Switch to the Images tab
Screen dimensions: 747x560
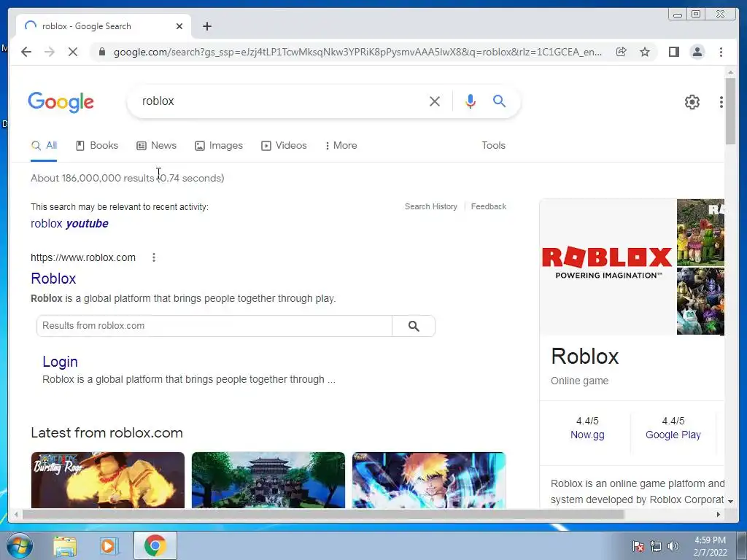pyautogui.click(x=219, y=146)
